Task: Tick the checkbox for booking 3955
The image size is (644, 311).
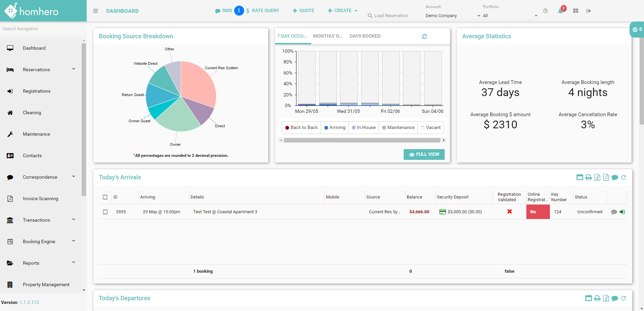Action: (x=105, y=212)
